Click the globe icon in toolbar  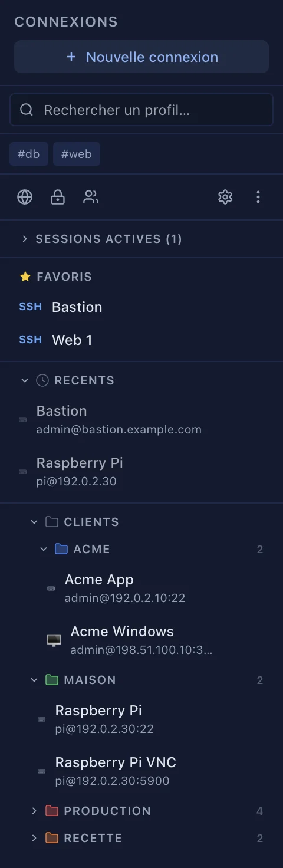tap(25, 197)
